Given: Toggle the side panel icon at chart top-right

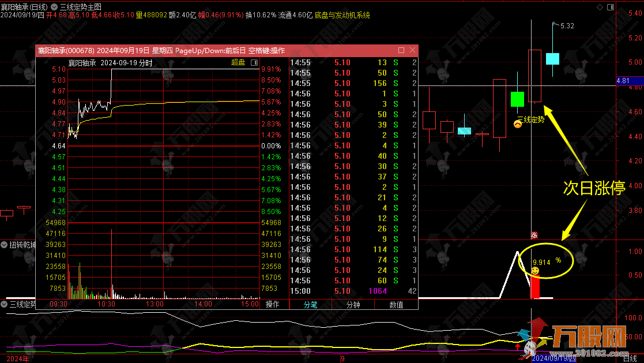Looking at the screenshot, I should (x=610, y=7).
